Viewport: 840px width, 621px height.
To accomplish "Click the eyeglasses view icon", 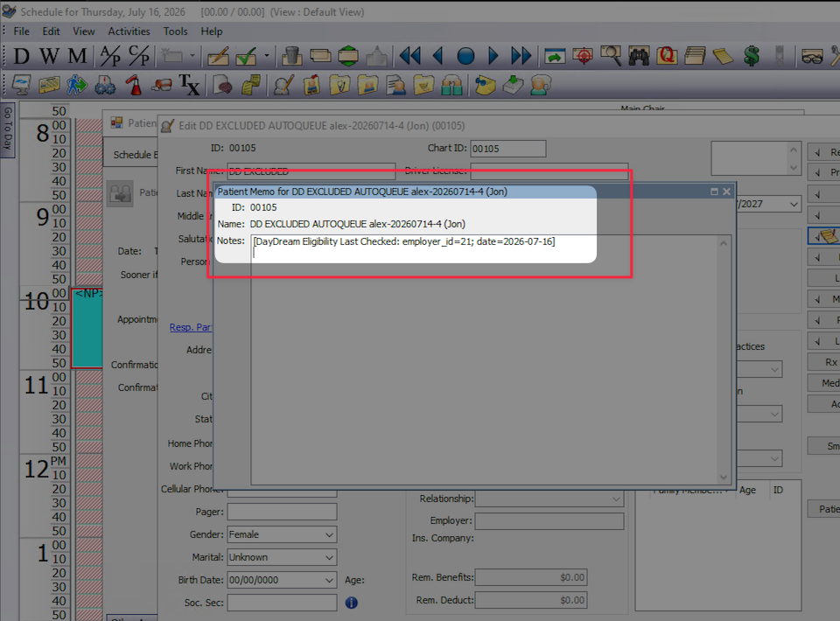I will coord(812,56).
